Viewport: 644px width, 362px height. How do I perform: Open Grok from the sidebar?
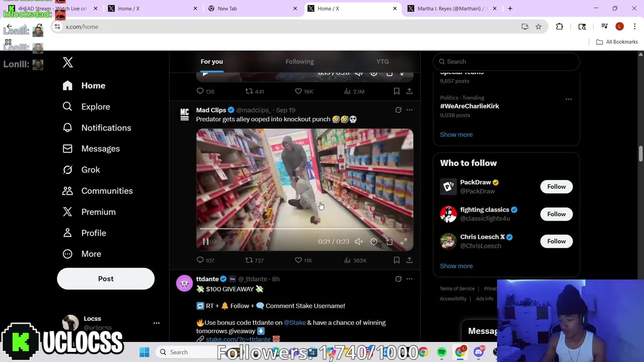click(81, 170)
